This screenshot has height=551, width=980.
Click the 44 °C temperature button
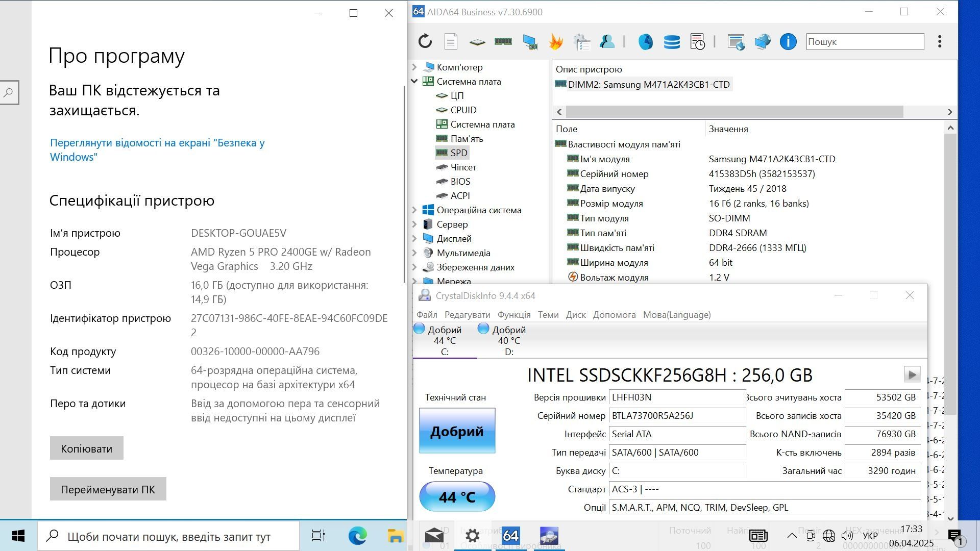pyautogui.click(x=457, y=496)
